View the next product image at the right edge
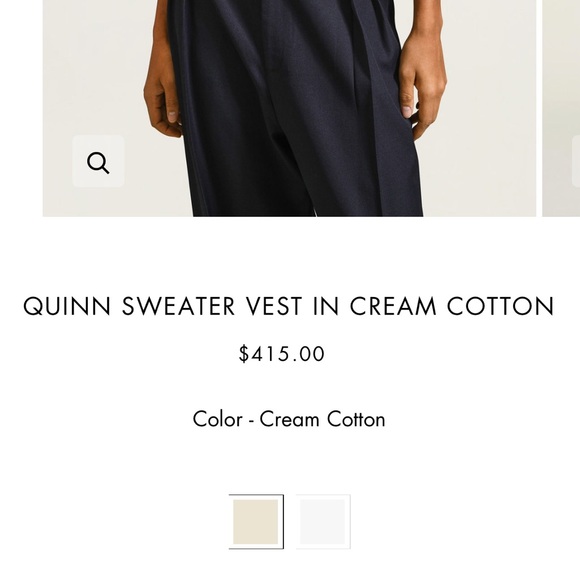Screen dimensions: 580x580 561,108
